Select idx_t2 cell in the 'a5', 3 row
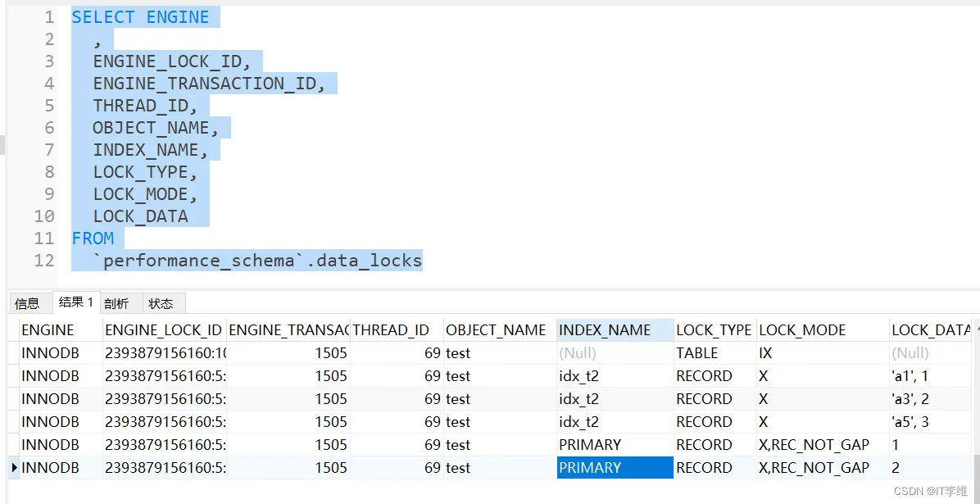980x504 pixels. (615, 422)
